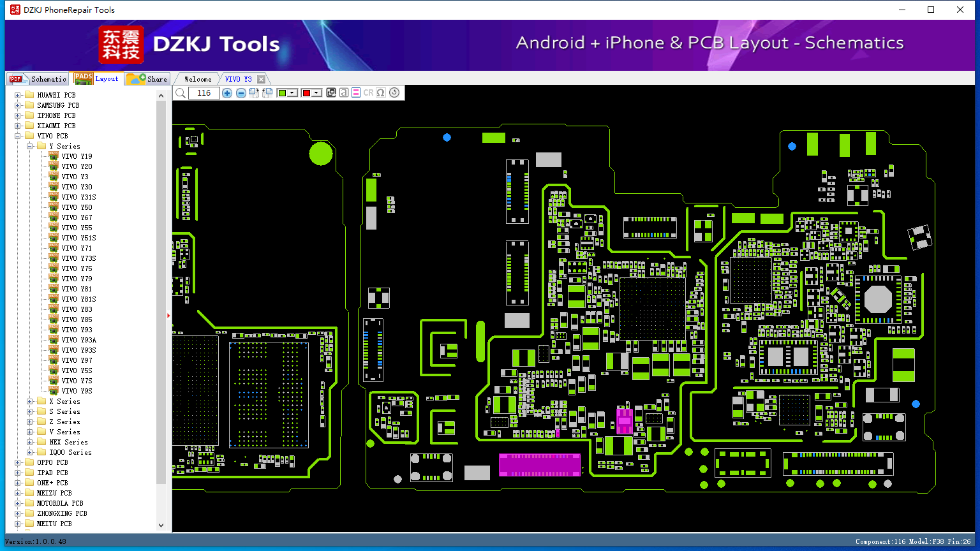Toggle the letter 'a' text label icon
The width and height of the screenshot is (980, 551).
pyautogui.click(x=344, y=93)
